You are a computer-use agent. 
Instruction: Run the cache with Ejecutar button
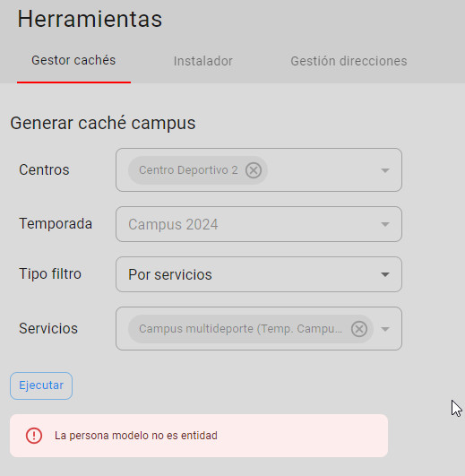click(x=41, y=385)
